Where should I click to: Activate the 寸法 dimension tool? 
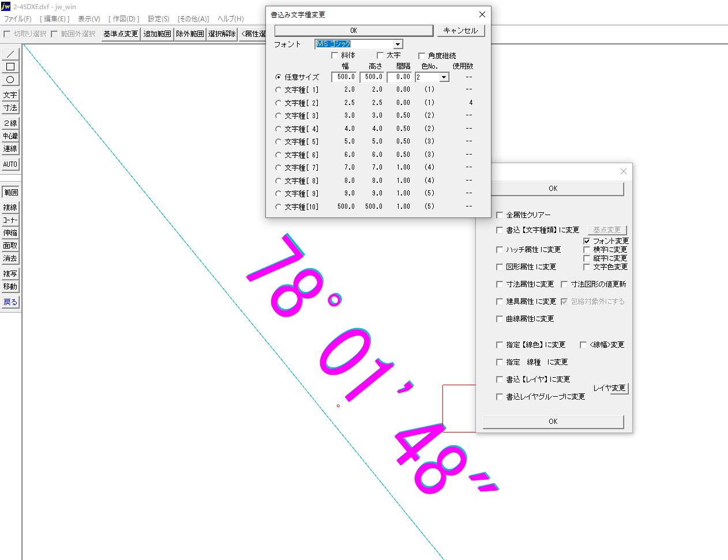coord(10,108)
